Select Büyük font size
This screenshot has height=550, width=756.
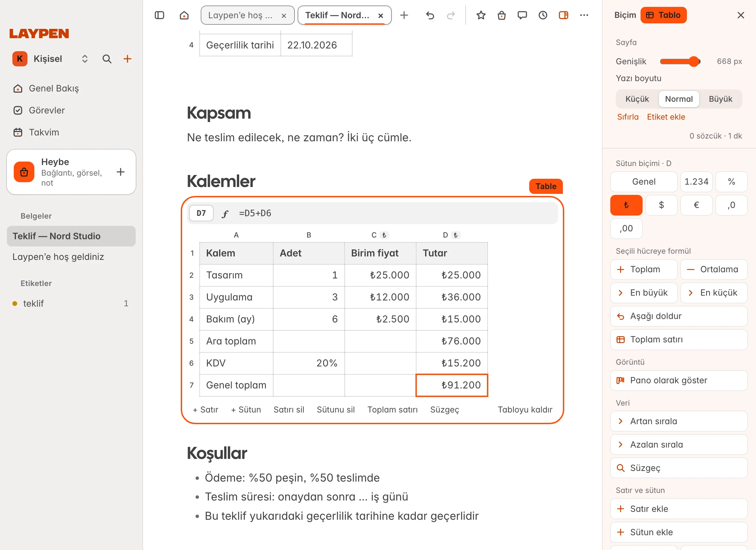pos(721,99)
